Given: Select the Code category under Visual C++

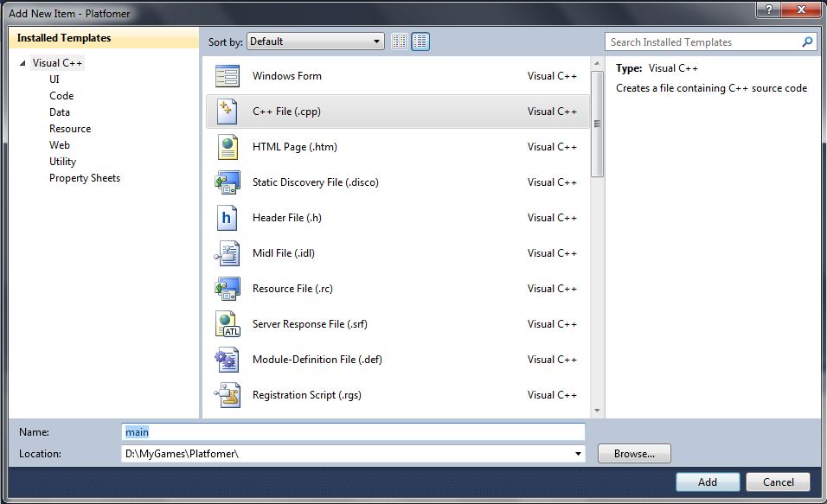Looking at the screenshot, I should (x=61, y=95).
